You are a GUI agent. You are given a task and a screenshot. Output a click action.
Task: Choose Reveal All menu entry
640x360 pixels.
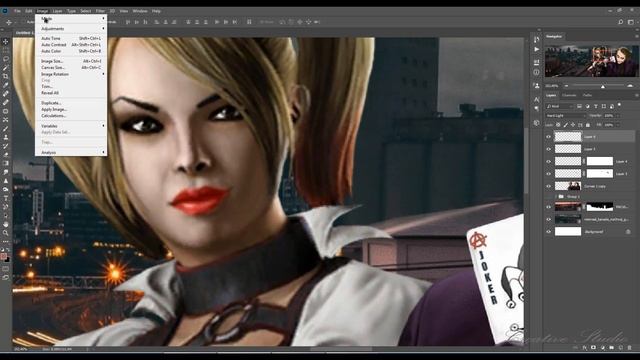pos(71,93)
